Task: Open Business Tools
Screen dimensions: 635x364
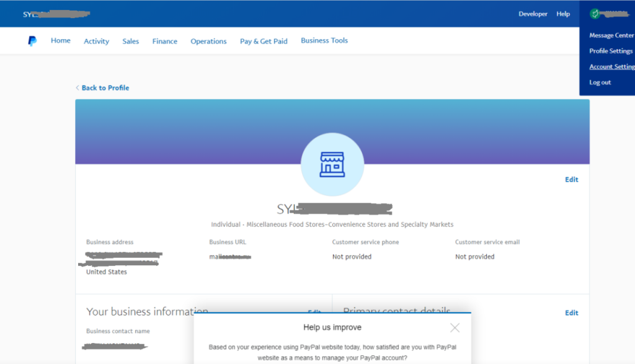Action: [x=324, y=40]
